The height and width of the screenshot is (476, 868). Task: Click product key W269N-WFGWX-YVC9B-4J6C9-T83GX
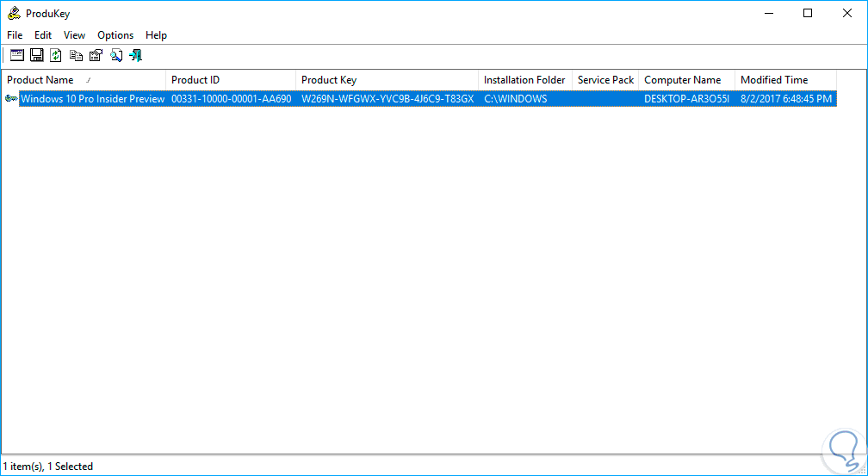387,98
